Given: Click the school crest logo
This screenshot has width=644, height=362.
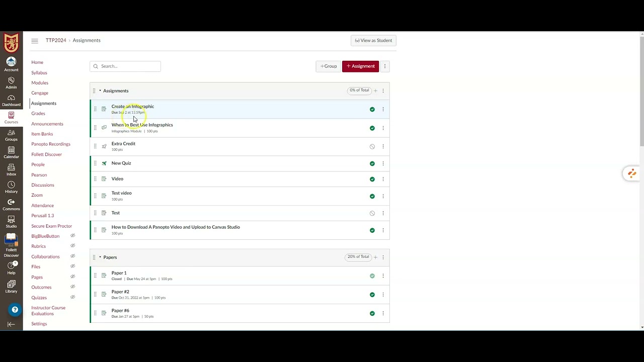Looking at the screenshot, I should click(11, 43).
